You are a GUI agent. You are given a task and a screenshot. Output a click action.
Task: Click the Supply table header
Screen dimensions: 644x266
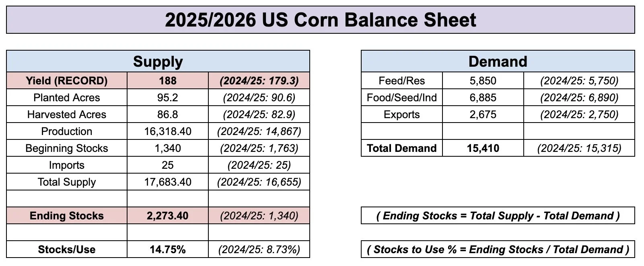pos(158,61)
